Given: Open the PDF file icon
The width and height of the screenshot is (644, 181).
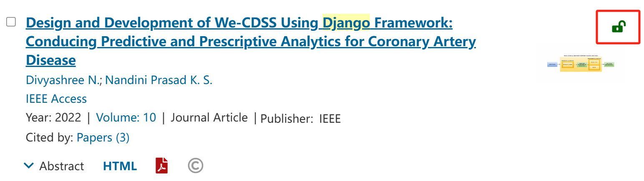Looking at the screenshot, I should pos(162,166).
